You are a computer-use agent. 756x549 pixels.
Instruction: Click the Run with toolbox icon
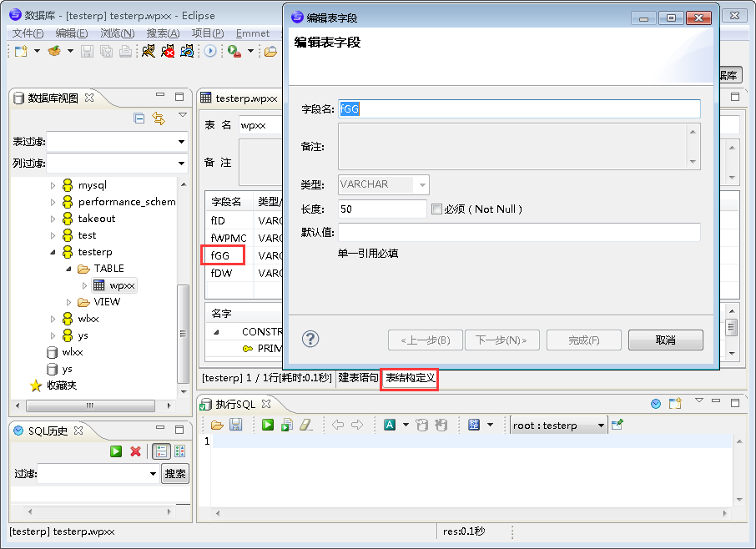234,51
